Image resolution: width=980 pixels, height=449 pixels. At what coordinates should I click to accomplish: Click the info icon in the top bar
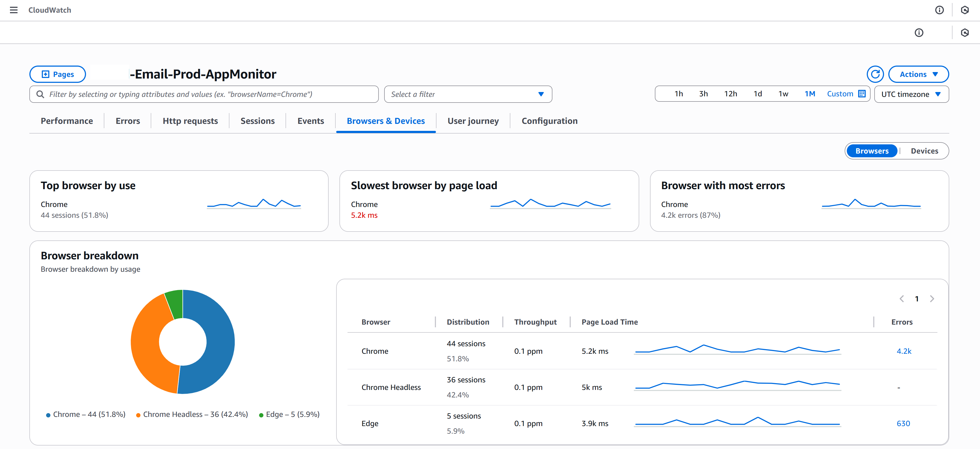pyautogui.click(x=940, y=10)
